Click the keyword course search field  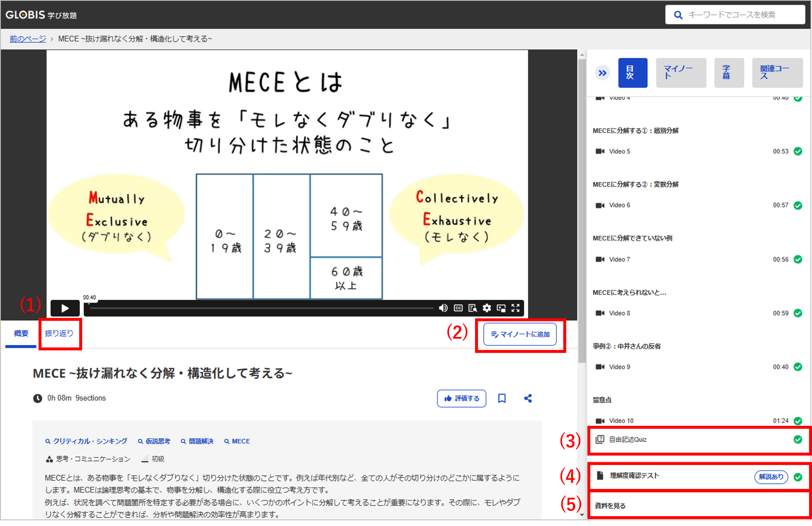(740, 15)
